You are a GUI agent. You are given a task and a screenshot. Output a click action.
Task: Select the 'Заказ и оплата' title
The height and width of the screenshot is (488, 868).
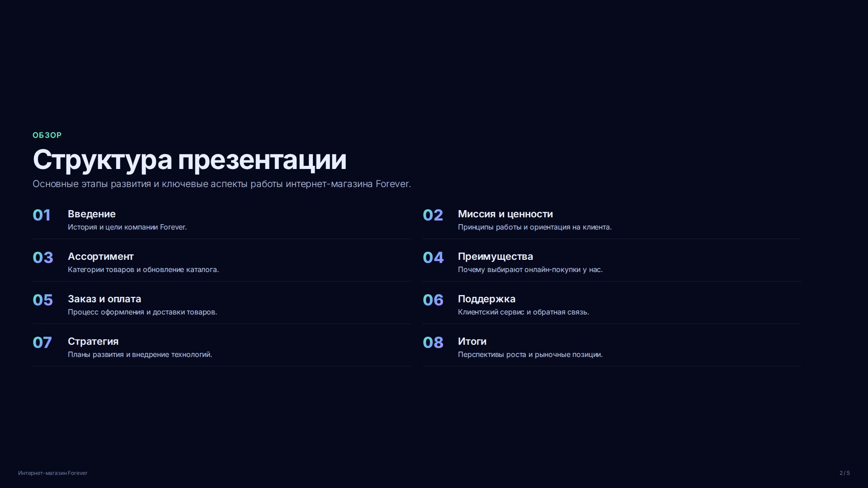coord(104,299)
